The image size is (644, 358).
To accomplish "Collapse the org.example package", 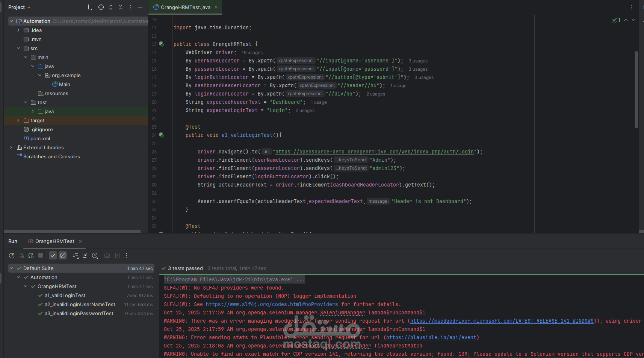I will point(40,76).
